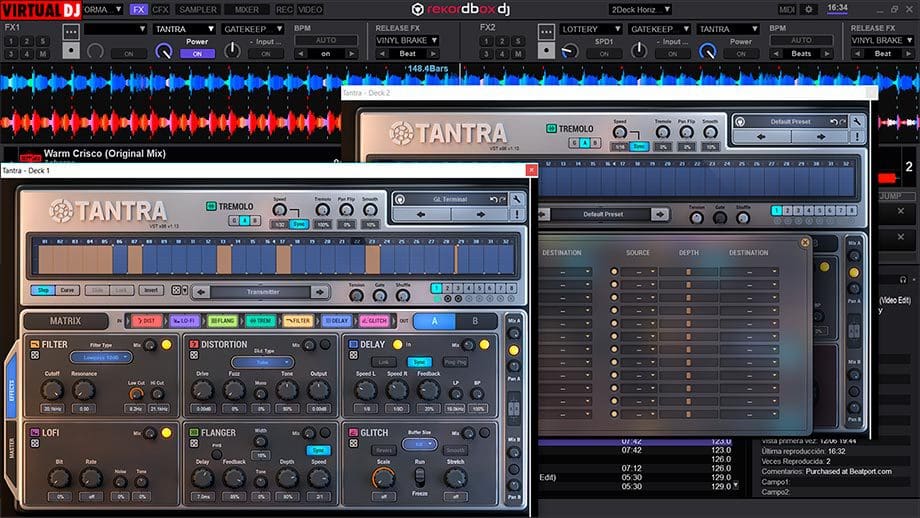Click the GLITCH chain module

coord(374,321)
